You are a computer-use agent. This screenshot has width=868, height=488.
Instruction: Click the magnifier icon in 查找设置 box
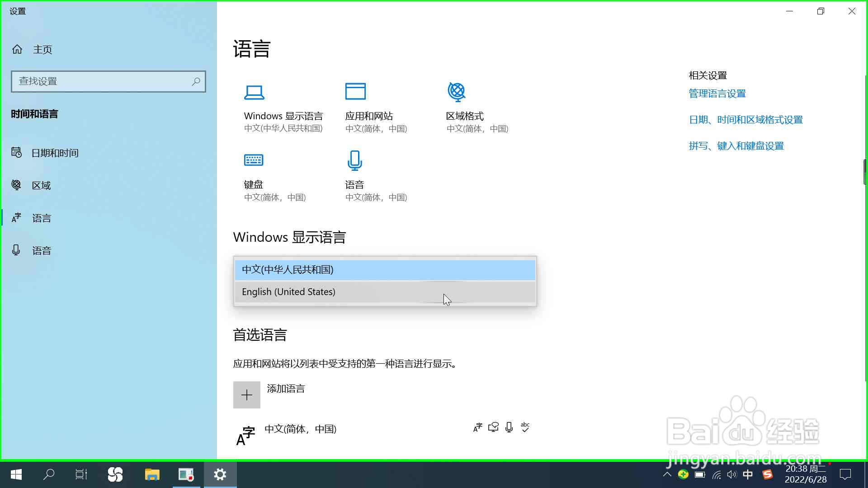196,81
